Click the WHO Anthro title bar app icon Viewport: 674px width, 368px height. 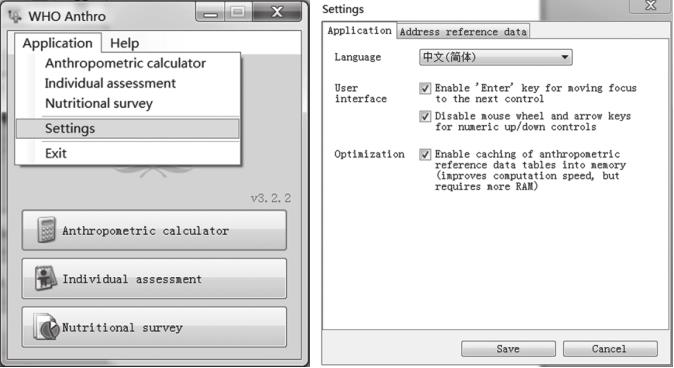(15, 16)
